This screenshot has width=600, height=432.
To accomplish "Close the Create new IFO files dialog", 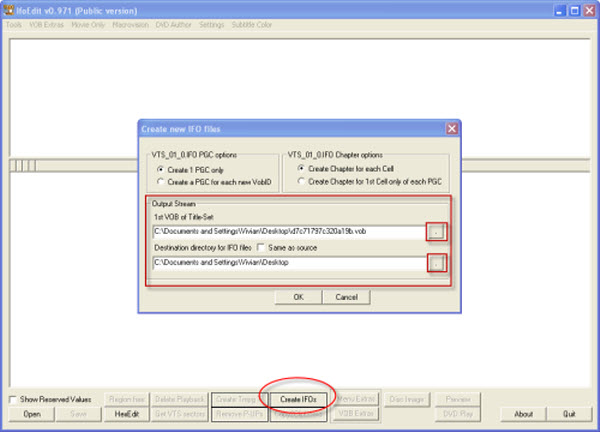I will pyautogui.click(x=451, y=129).
